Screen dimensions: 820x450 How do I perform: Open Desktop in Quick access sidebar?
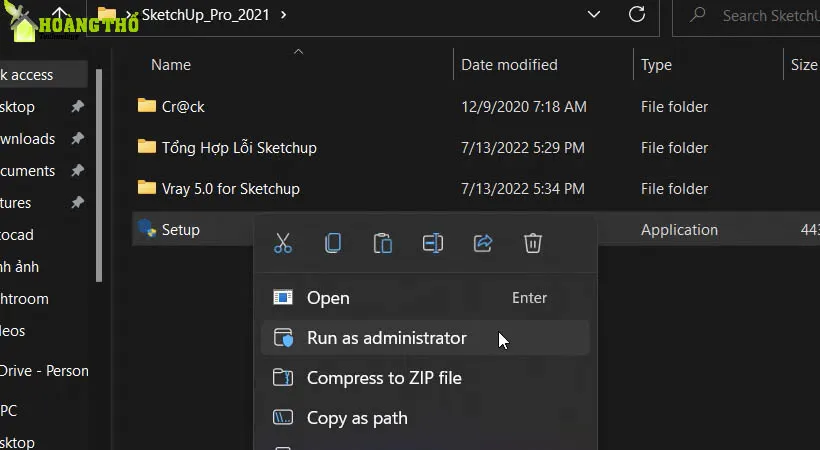pos(17,107)
